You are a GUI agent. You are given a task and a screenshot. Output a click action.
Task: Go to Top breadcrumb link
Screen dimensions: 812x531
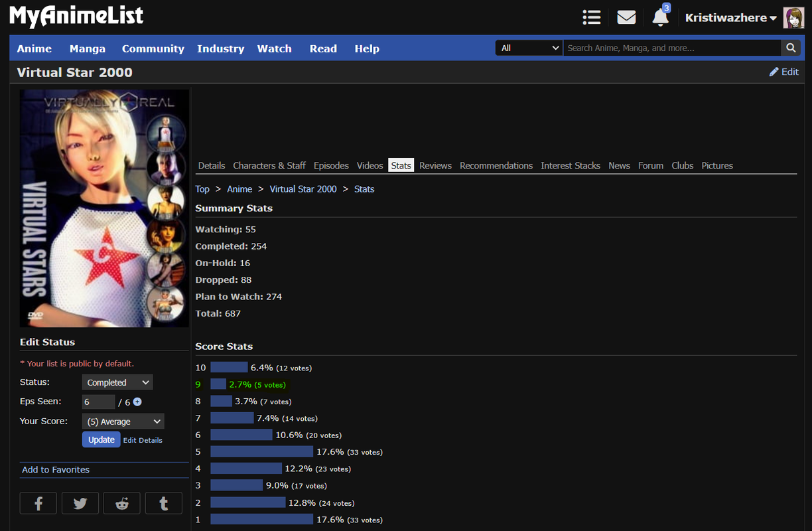click(202, 189)
